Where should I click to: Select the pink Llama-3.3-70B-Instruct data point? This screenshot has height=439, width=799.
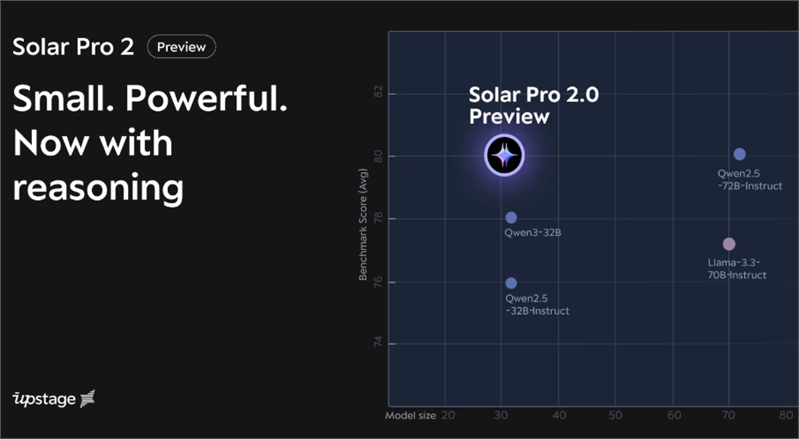pos(729,244)
